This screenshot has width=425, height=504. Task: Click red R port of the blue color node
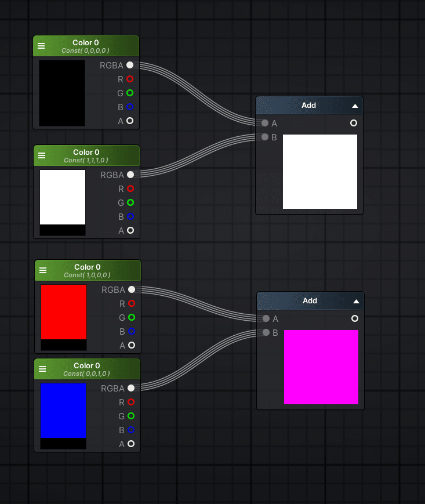(x=130, y=402)
